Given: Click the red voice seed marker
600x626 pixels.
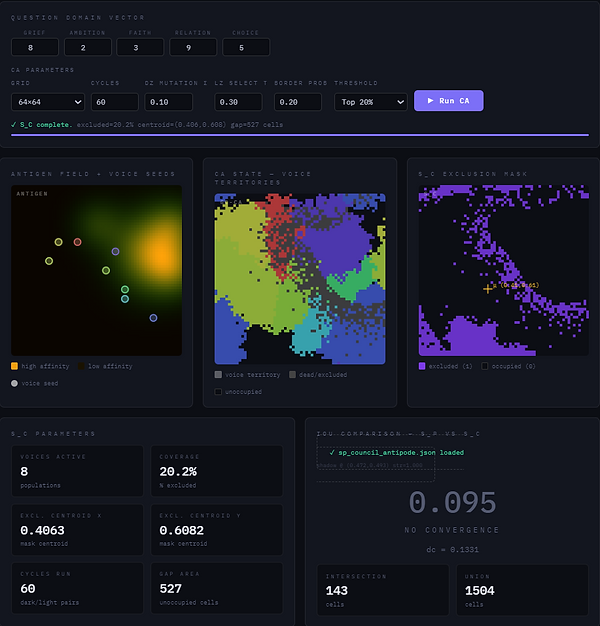Looking at the screenshot, I should tap(77, 242).
